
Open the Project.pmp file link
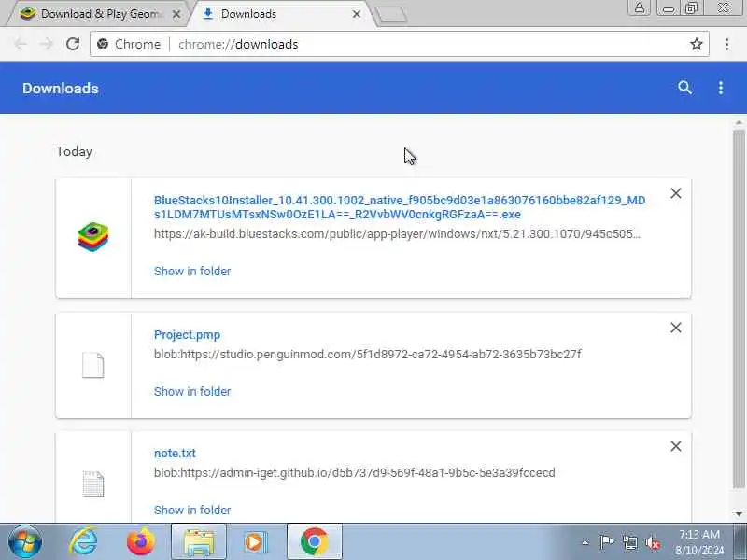pos(187,335)
